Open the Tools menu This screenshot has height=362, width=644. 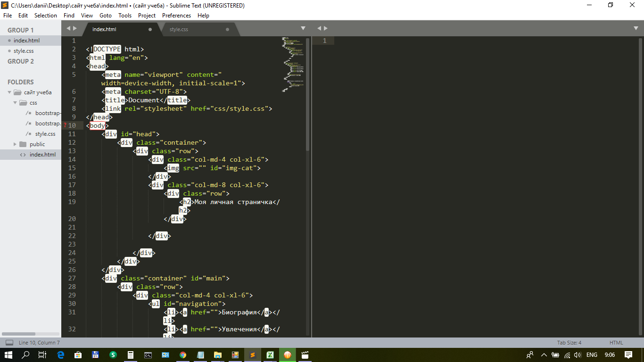(x=125, y=15)
